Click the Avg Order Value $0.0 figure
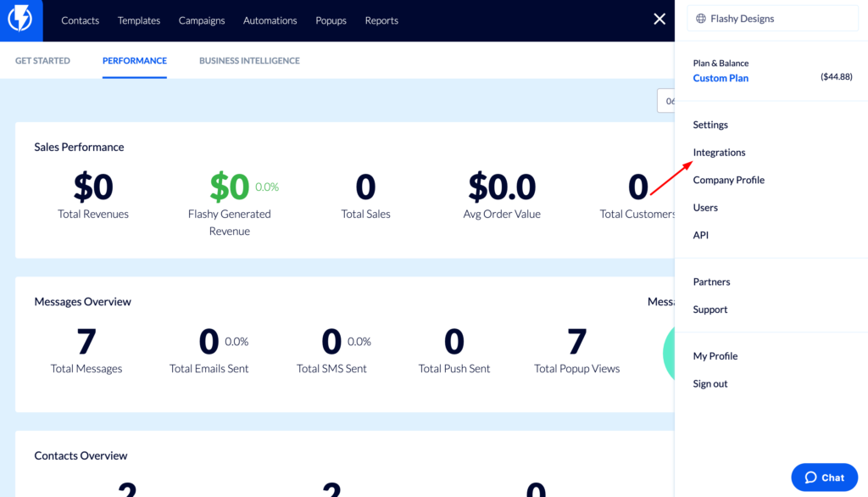868x497 pixels. 502,187
